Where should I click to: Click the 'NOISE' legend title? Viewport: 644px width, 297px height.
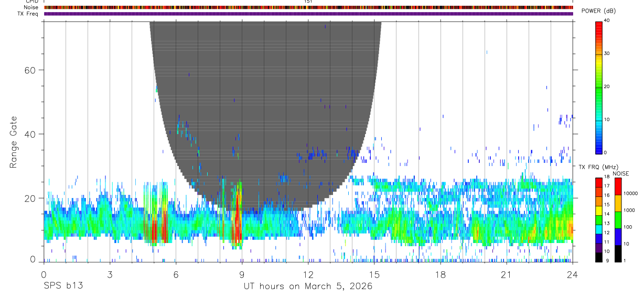coord(621,173)
